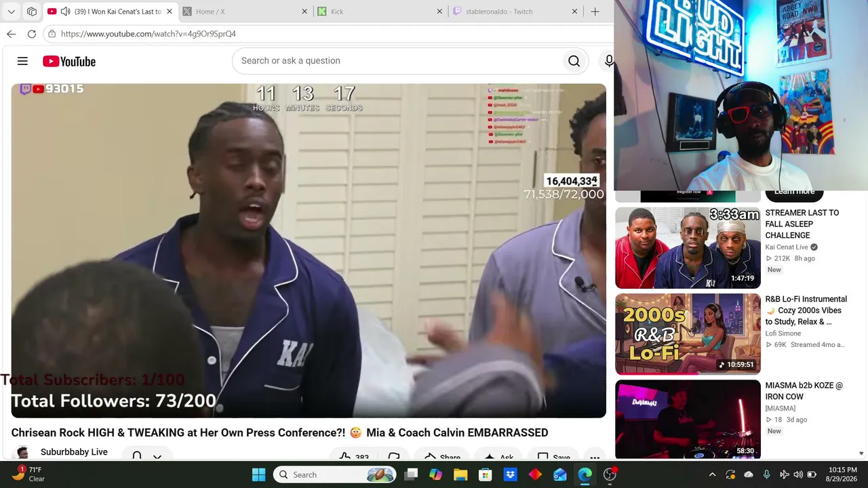Focus the Search or ask a question box

tap(400, 61)
